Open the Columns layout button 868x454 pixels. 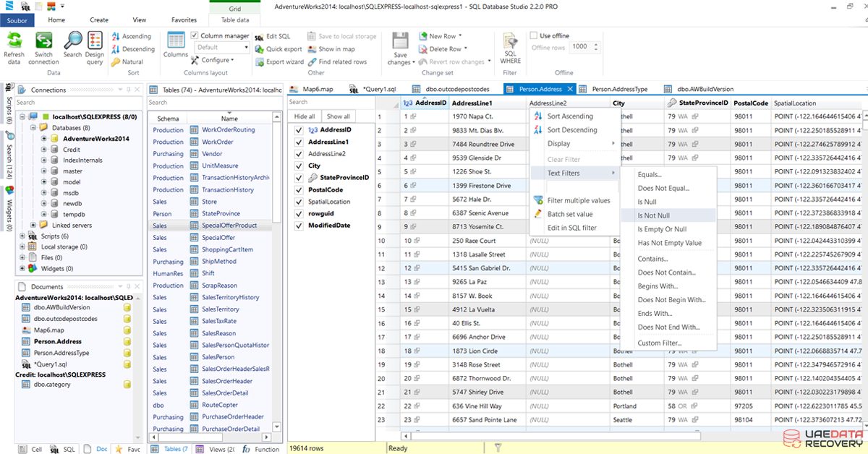click(x=176, y=46)
